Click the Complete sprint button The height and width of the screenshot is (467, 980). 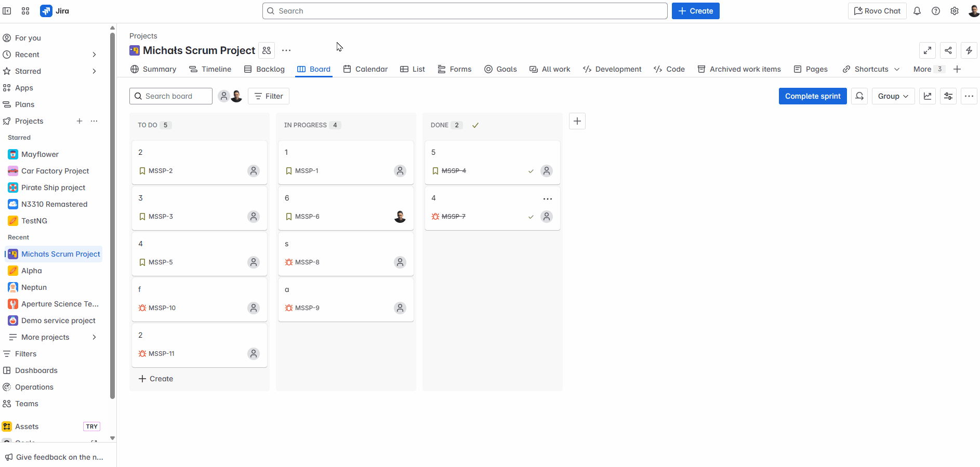(813, 96)
